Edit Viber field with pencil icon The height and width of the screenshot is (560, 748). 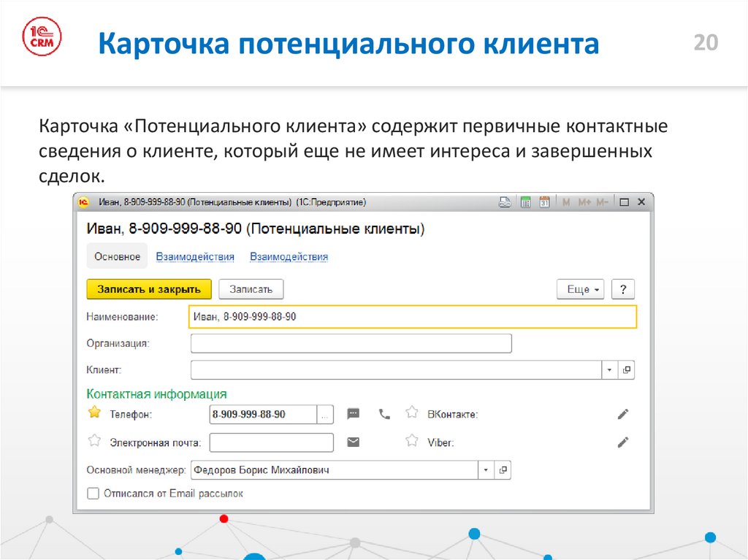point(623,442)
